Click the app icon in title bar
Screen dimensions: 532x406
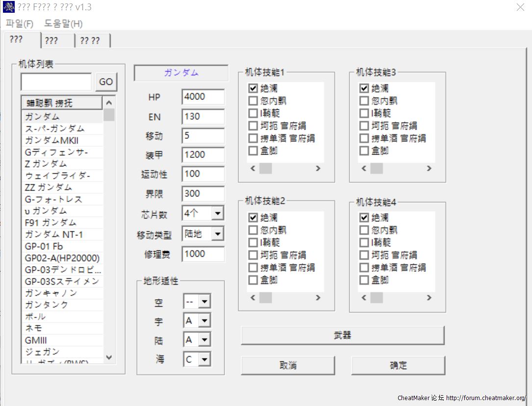point(8,7)
